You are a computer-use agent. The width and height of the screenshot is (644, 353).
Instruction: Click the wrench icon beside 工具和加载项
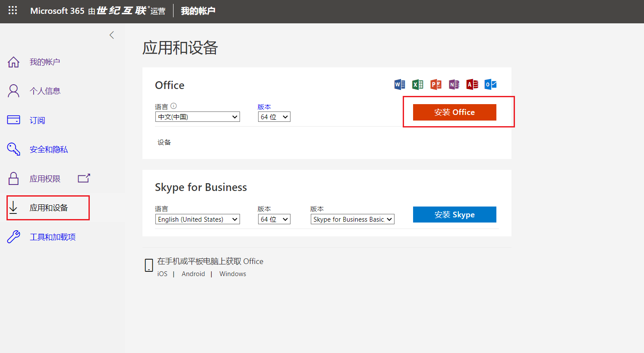[14, 237]
